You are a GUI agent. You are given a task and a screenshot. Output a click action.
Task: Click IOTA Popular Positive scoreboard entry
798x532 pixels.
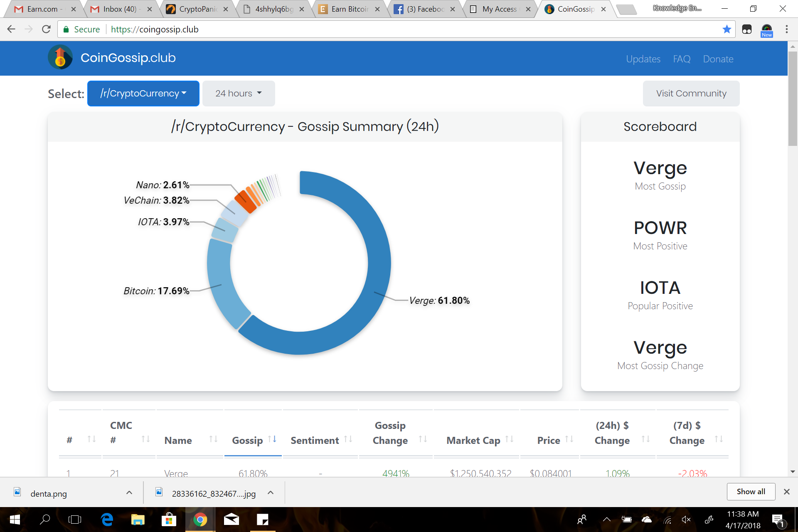click(x=660, y=295)
